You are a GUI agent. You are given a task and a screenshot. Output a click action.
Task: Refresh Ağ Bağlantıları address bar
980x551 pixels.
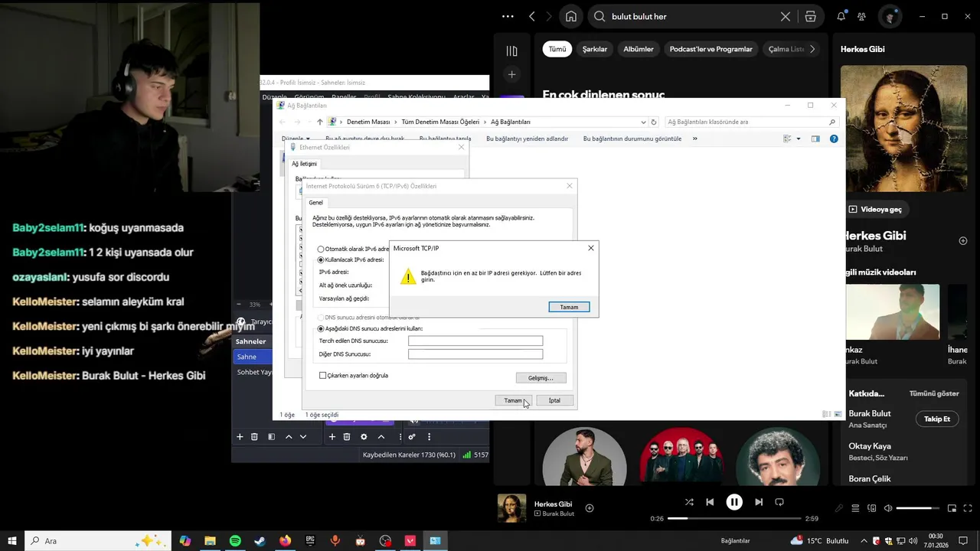coord(653,122)
